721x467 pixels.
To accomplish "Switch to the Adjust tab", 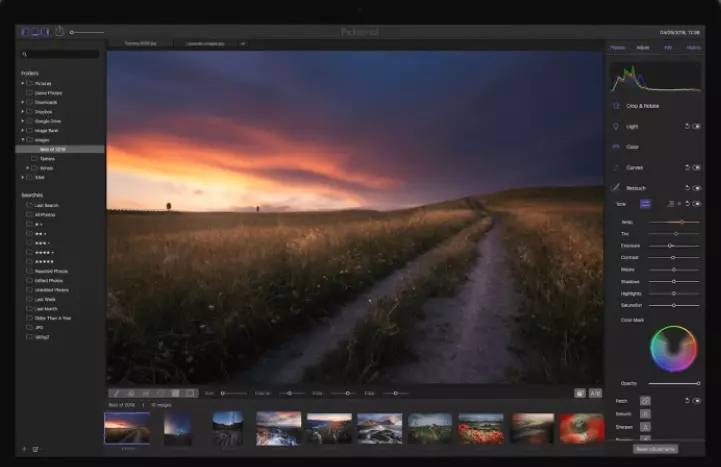I will pyautogui.click(x=643, y=47).
